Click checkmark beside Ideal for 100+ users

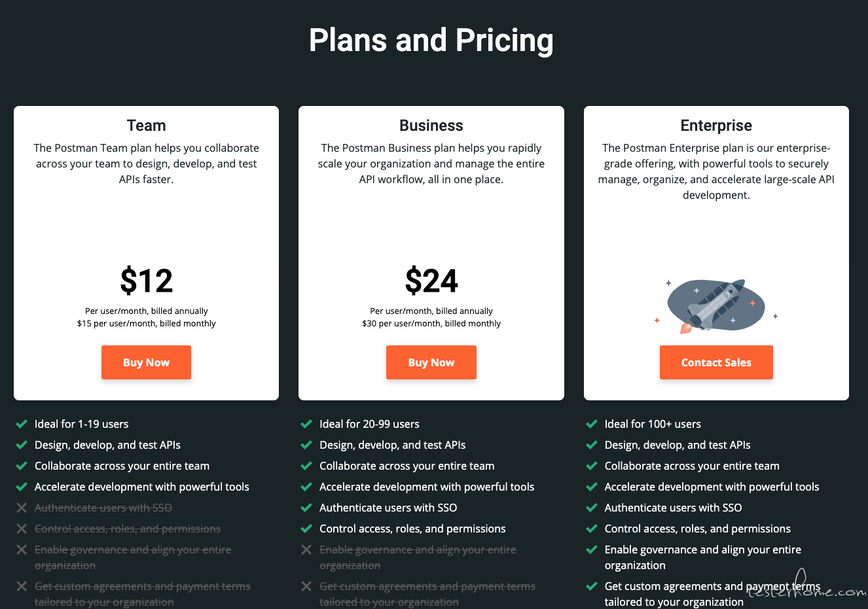(592, 424)
